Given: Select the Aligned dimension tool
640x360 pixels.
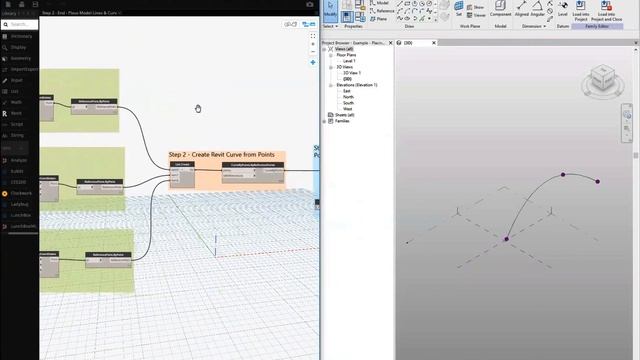Looking at the screenshot, I should pos(521,9).
